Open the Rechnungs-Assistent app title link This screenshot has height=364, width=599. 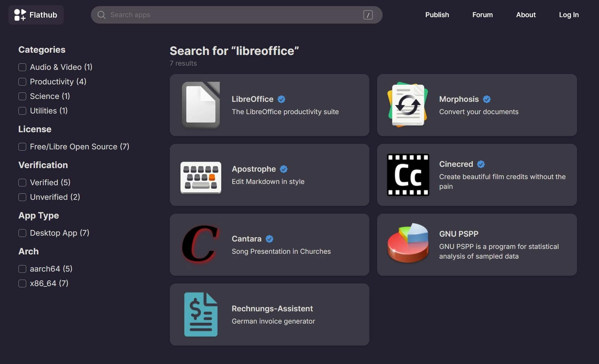(272, 309)
